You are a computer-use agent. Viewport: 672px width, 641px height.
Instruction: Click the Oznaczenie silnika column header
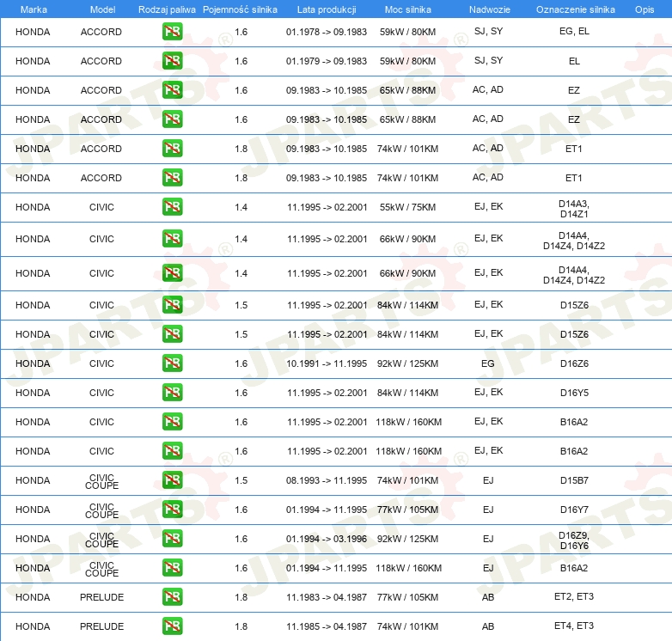point(575,9)
